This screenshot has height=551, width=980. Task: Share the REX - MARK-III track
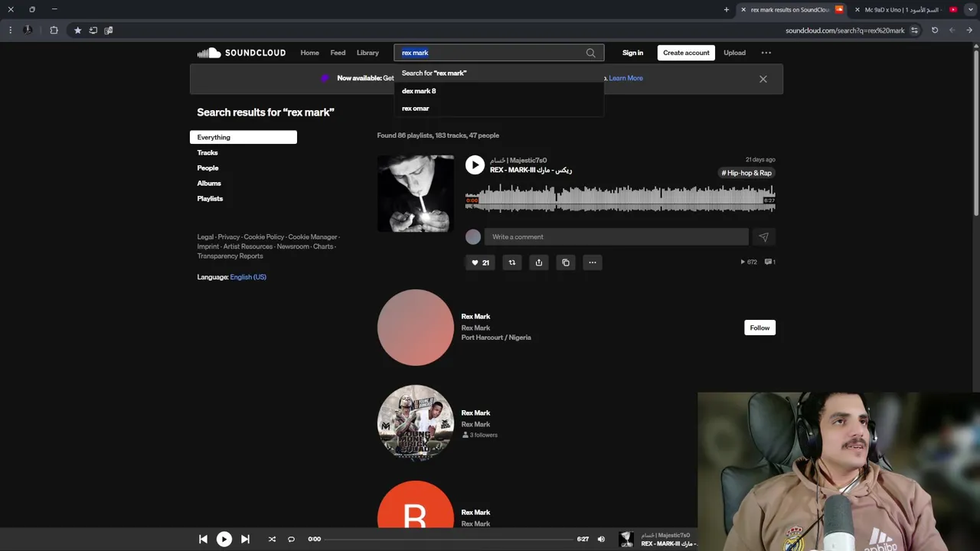click(x=539, y=262)
